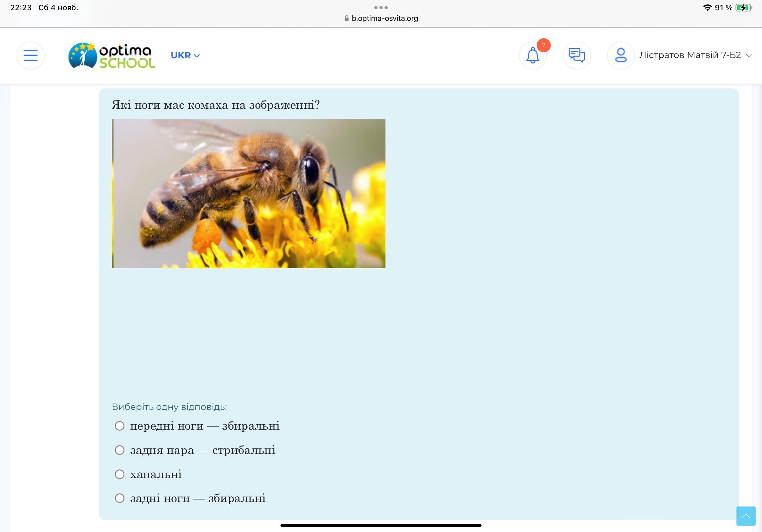The width and height of the screenshot is (762, 532).
Task: Tap the lock icon beside the URL
Action: (x=347, y=18)
